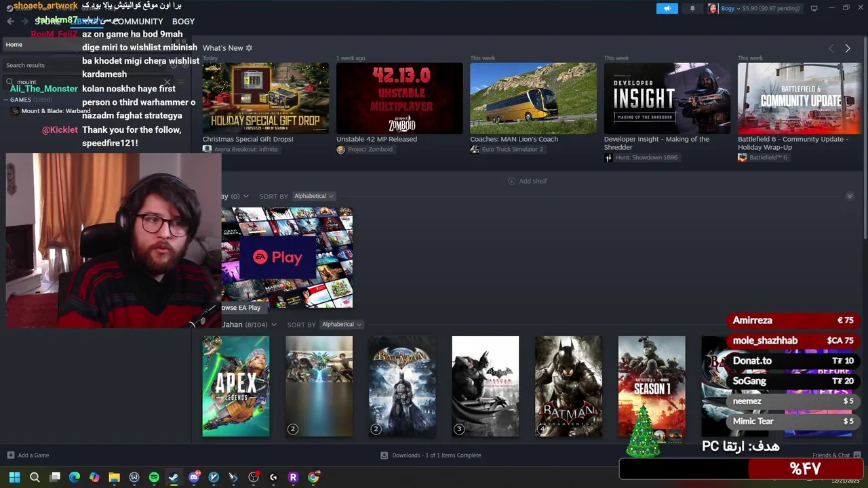Click Battlefield 6 game icon under news
Image resolution: width=868 pixels, height=488 pixels.
(x=743, y=157)
